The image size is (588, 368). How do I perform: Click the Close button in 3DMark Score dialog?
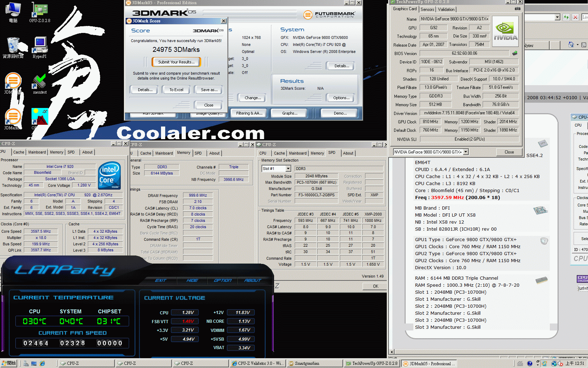pos(209,105)
